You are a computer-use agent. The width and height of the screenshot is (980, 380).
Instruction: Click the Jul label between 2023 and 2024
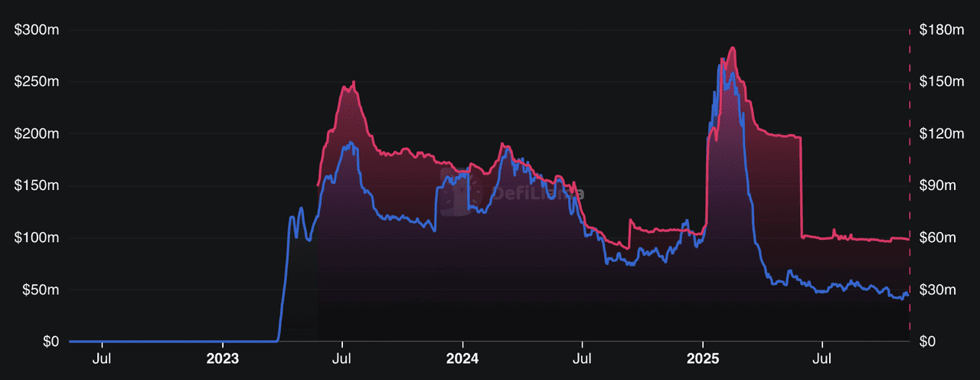pos(342,358)
